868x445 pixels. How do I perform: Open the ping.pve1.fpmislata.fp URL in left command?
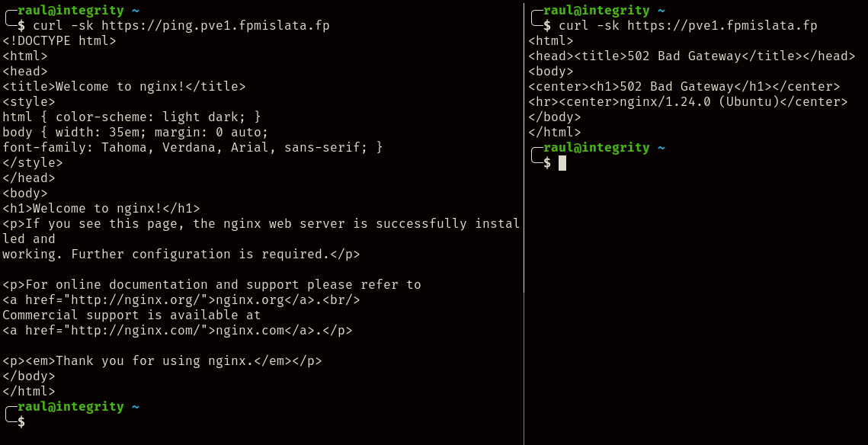click(x=215, y=26)
